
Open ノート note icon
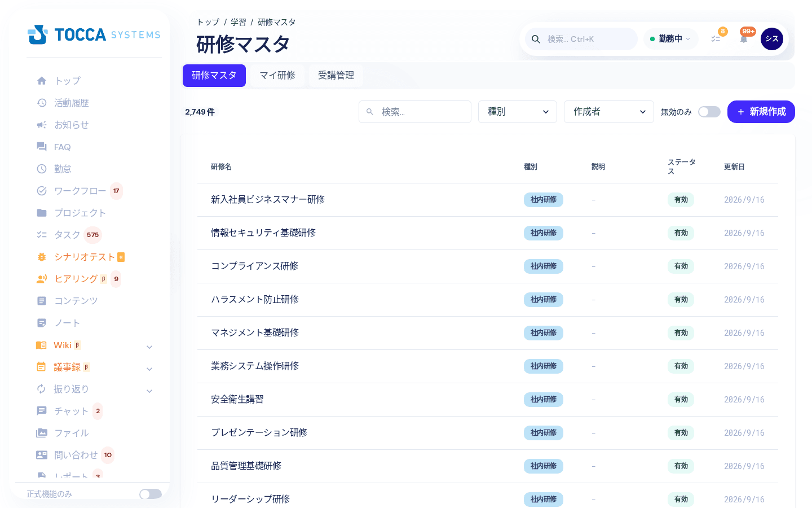42,323
